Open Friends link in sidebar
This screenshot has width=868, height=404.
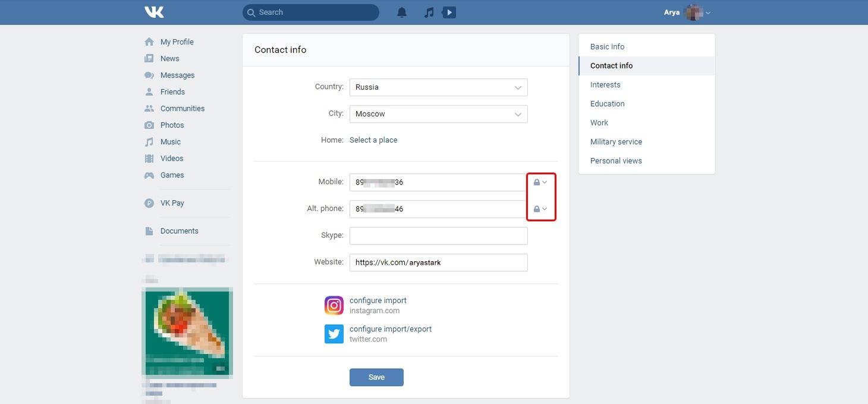click(x=172, y=92)
